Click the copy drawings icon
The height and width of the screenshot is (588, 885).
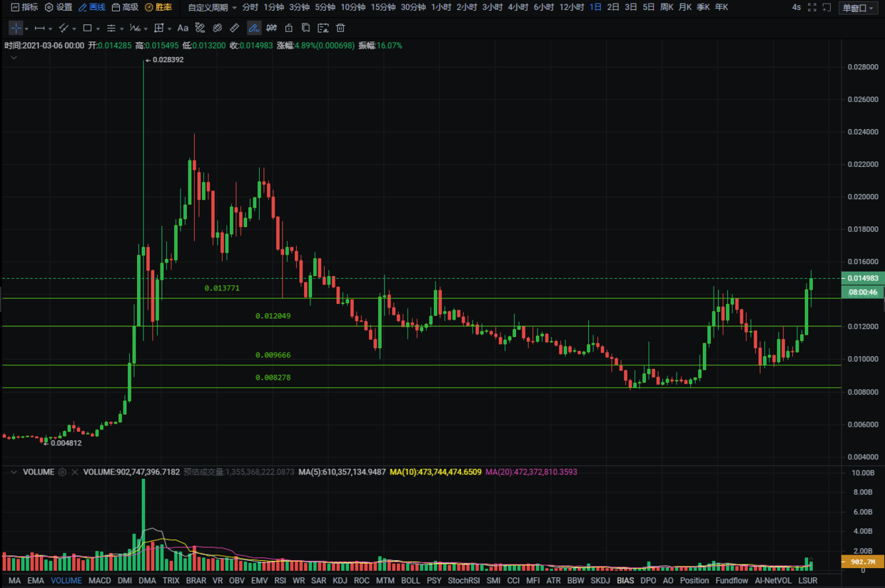(305, 28)
